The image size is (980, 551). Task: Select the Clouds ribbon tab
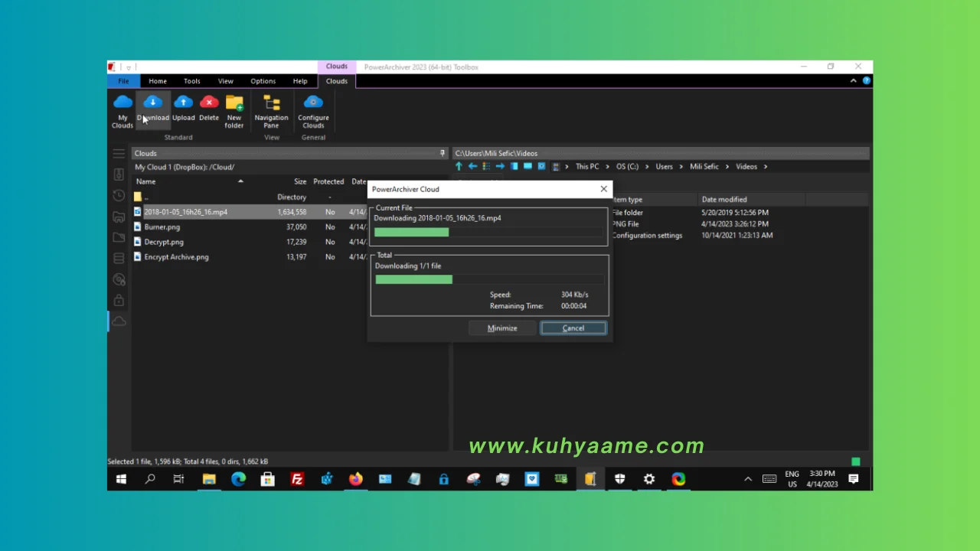[x=337, y=81]
